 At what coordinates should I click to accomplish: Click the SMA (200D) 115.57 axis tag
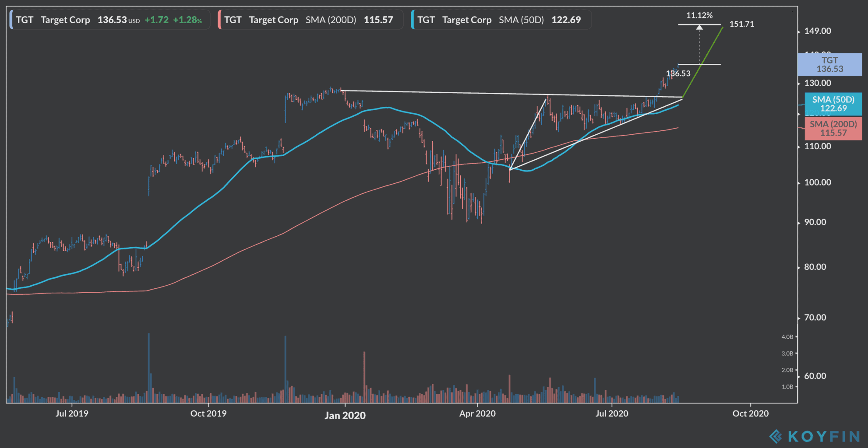point(833,128)
